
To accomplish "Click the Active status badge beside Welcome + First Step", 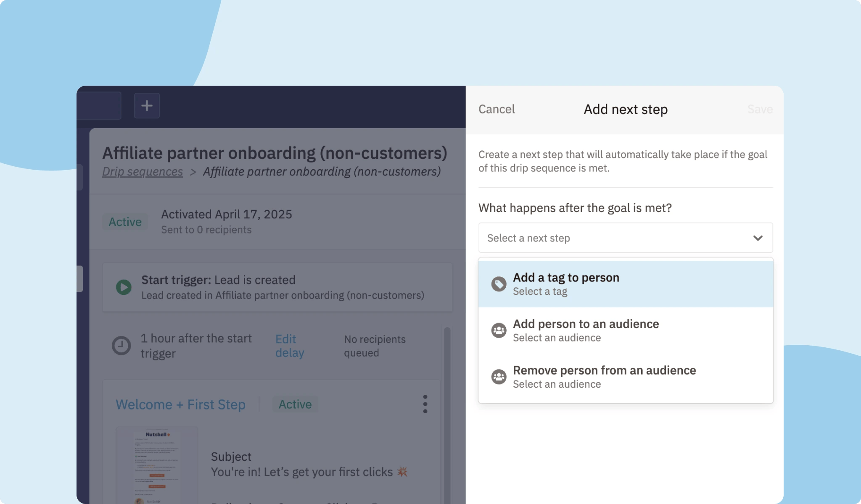I will pyautogui.click(x=295, y=404).
